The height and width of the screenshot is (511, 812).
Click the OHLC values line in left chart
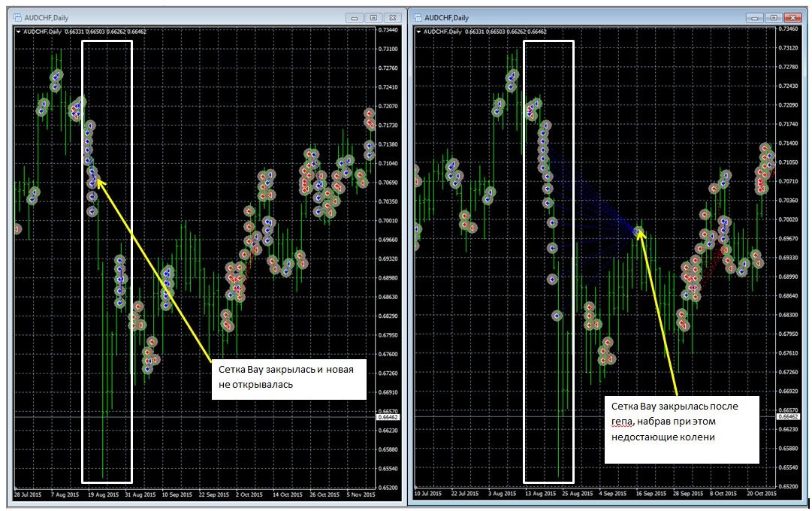tap(105, 32)
